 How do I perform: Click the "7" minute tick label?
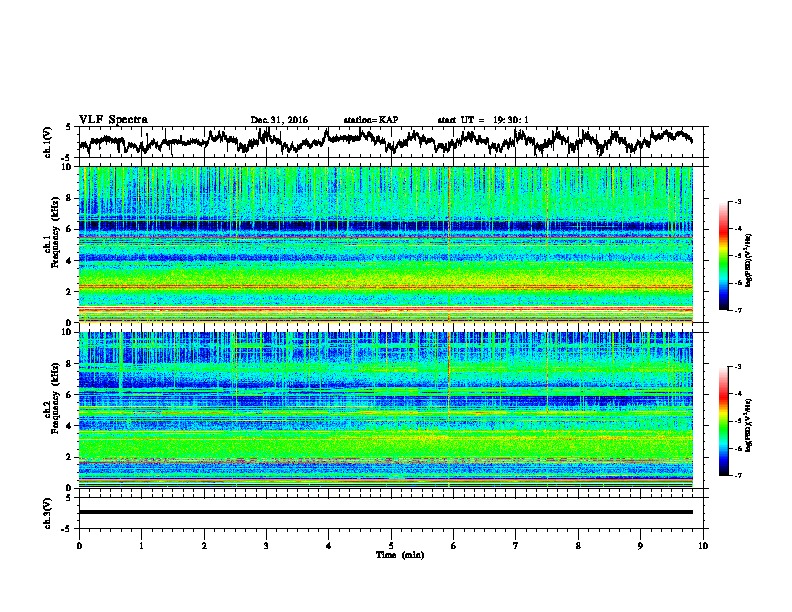[x=516, y=546]
